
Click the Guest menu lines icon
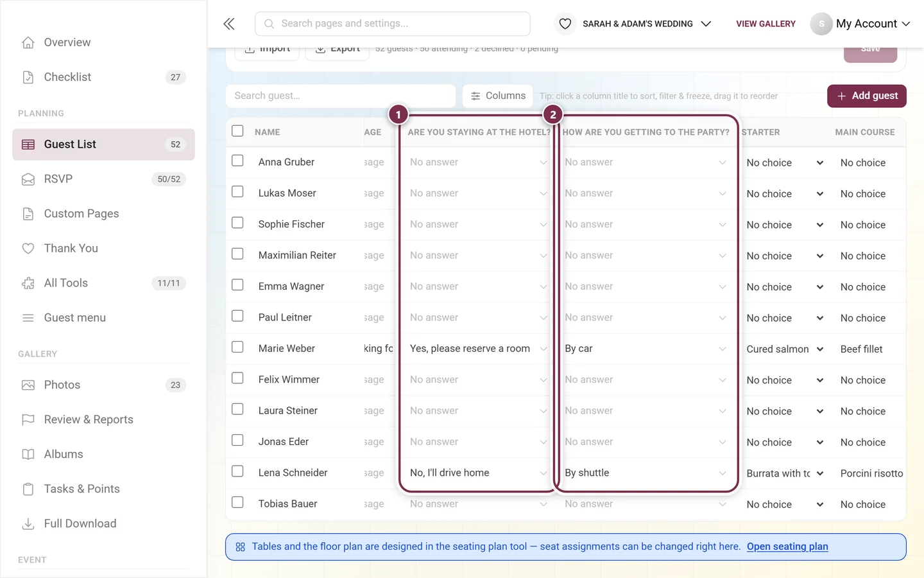pos(28,318)
